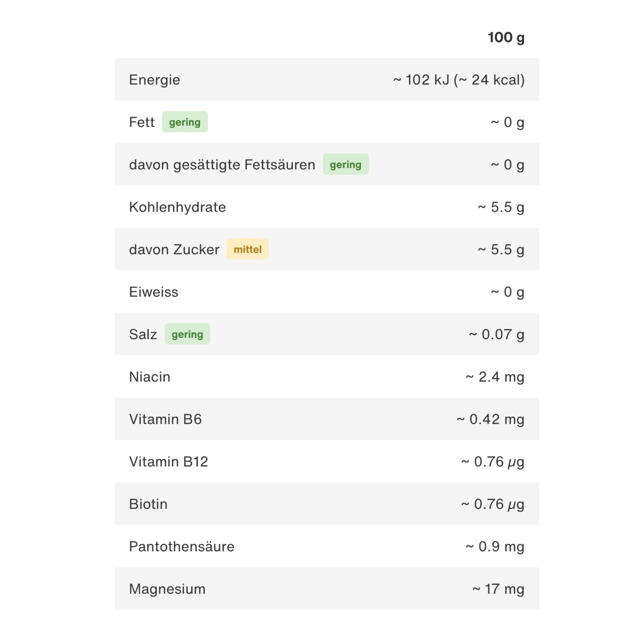Viewport: 644px width, 644px height.
Task: Click the Eiweiss label
Action: pos(153,292)
